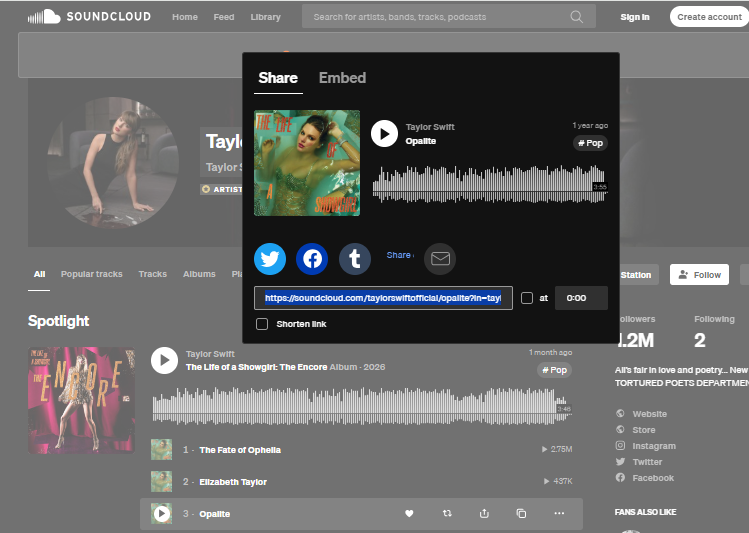Image resolution: width=749 pixels, height=533 pixels.
Task: Select the All tab
Action: click(39, 274)
